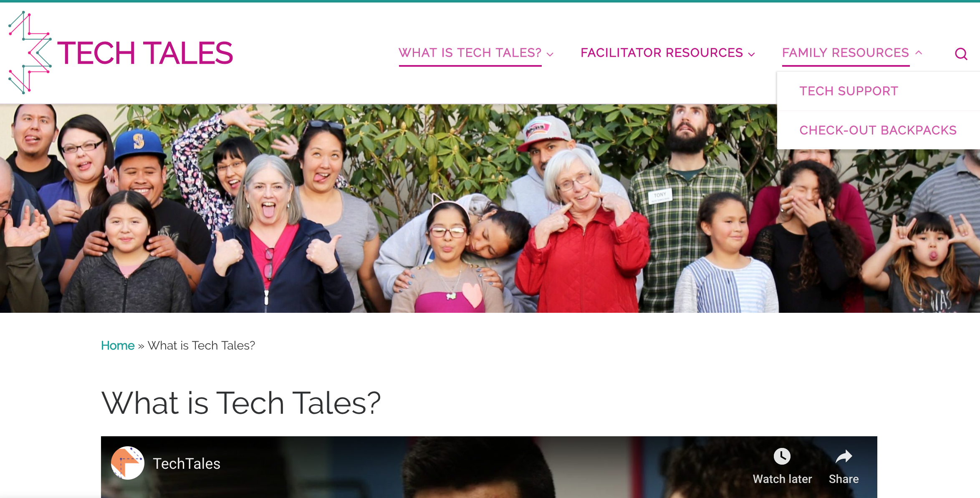Expand the What Is Tech Tales chevron
Screen dimensions: 980x498
[550, 54]
